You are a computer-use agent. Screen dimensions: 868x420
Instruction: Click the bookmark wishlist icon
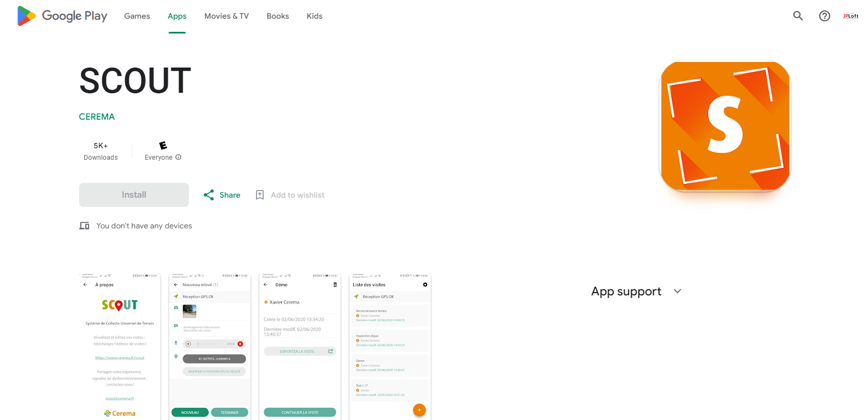click(260, 195)
